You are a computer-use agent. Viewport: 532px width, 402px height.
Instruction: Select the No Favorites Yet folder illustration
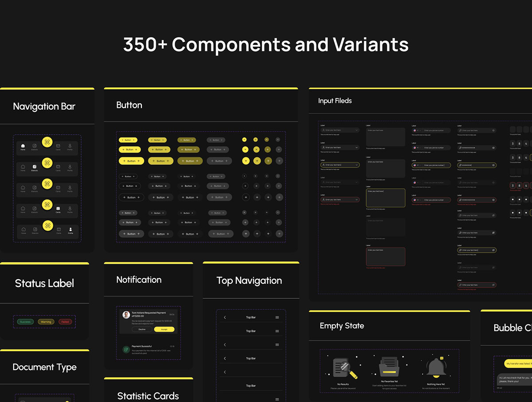tap(389, 367)
